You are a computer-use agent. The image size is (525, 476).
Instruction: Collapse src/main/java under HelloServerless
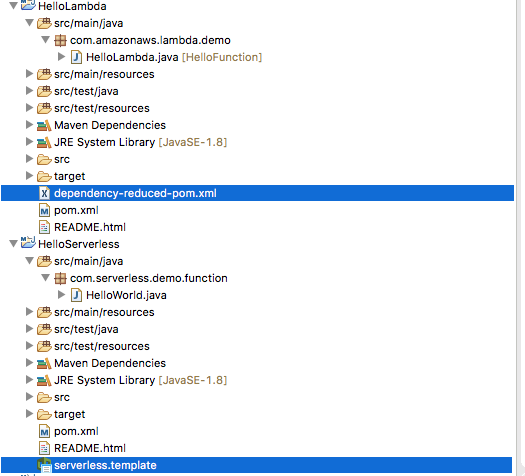pos(29,261)
